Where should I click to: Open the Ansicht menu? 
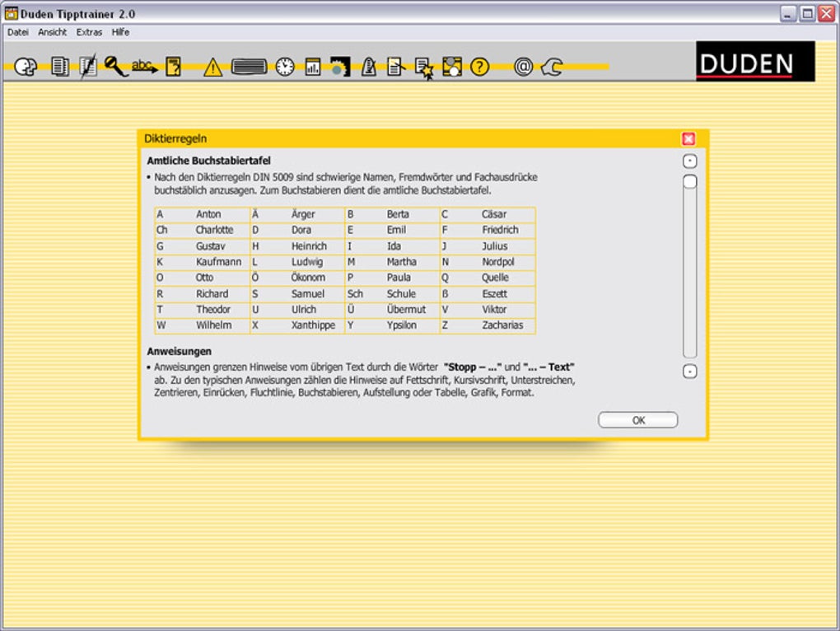52,32
